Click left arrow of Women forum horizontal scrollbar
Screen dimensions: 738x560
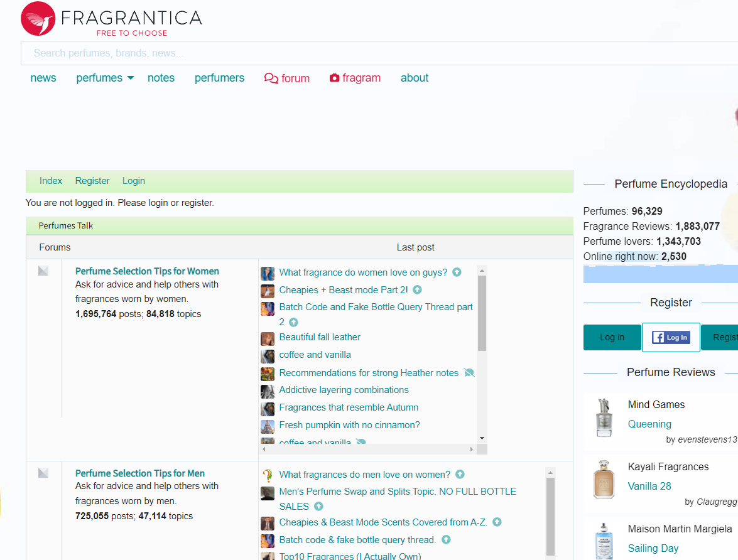(264, 450)
